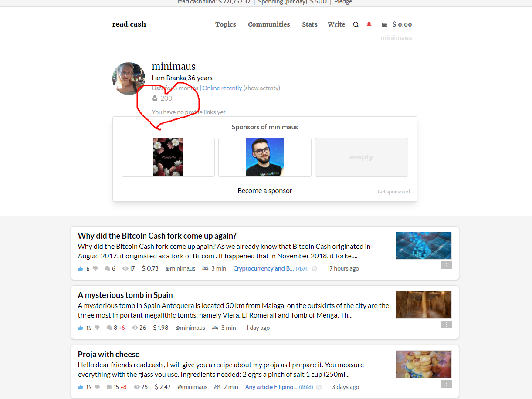532x399 pixels.
Task: Click the blocked circle icon next to 7b7f
Action: tap(314, 269)
